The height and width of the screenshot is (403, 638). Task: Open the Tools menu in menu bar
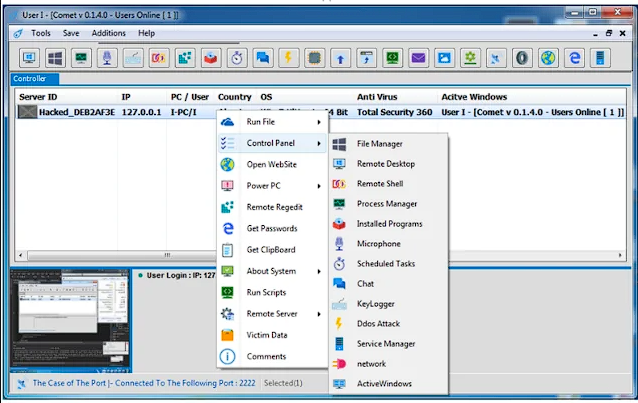point(40,33)
